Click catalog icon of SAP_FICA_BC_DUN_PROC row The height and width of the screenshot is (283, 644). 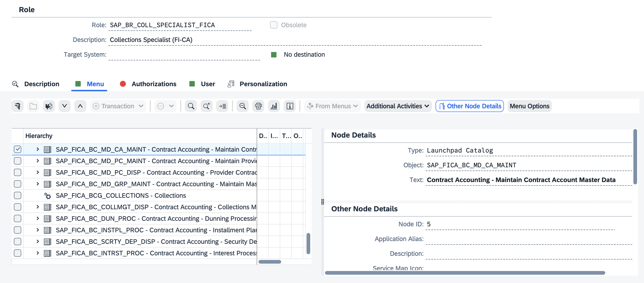pyautogui.click(x=48, y=219)
